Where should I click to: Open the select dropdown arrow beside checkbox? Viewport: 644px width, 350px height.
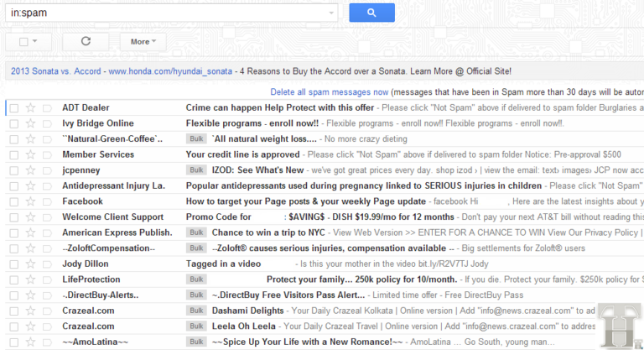[35, 41]
